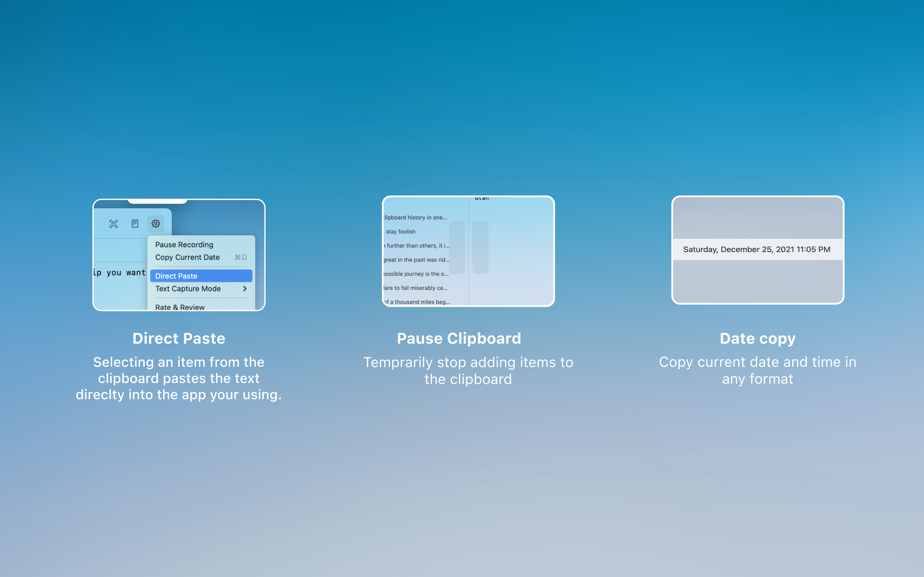Select 'further than others' clipboard item
Image resolution: width=924 pixels, height=577 pixels.
coord(417,246)
